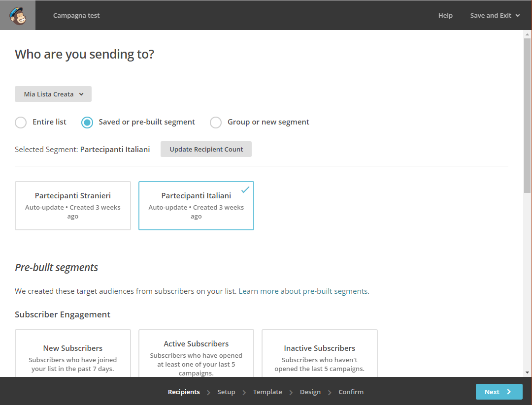Choose the New Subscribers segment
The height and width of the screenshot is (405, 532).
point(72,354)
